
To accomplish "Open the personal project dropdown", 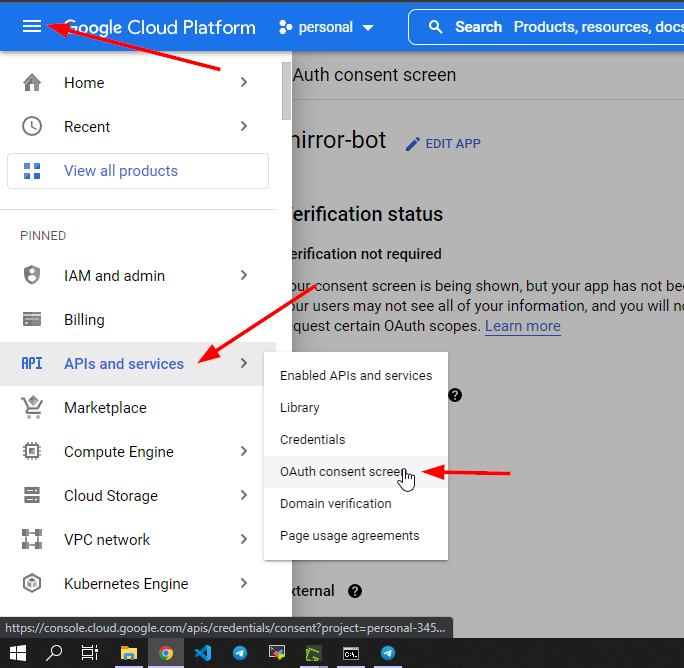I will click(327, 27).
